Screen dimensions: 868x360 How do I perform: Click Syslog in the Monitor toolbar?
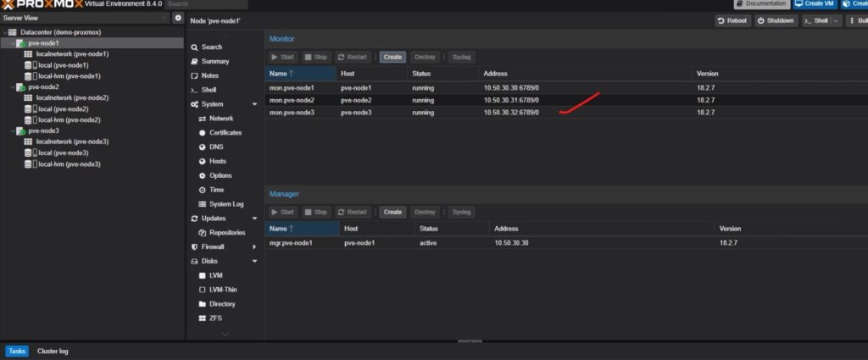pos(461,57)
